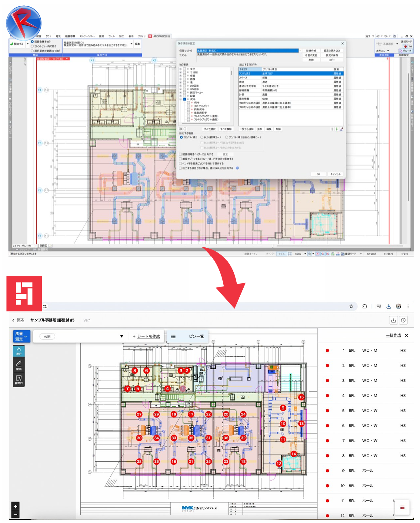Select the BLCJ標準コード radio button
Screen dimensions: 420x523
coord(202,137)
